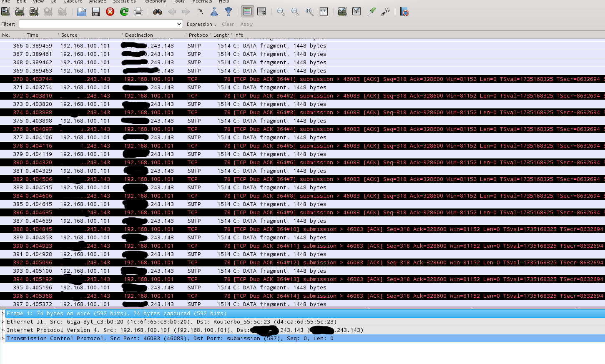This screenshot has width=605, height=364.
Task: Save the capture file
Action: coord(96,12)
